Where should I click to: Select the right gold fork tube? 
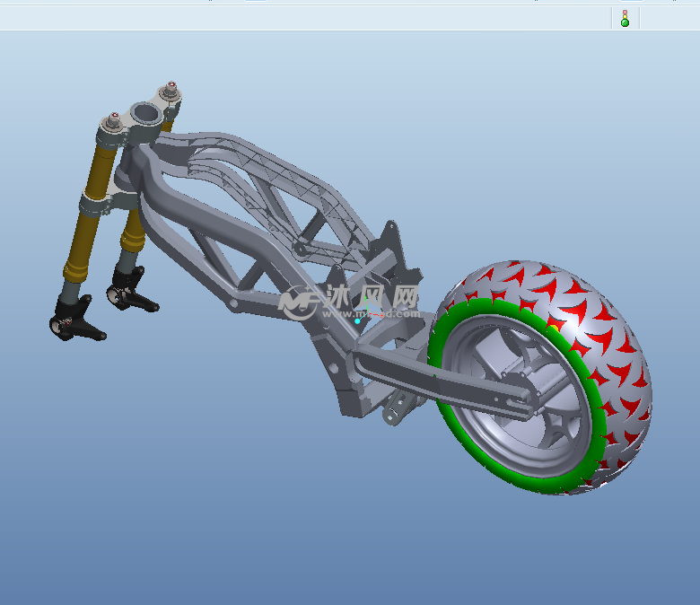pos(134,229)
